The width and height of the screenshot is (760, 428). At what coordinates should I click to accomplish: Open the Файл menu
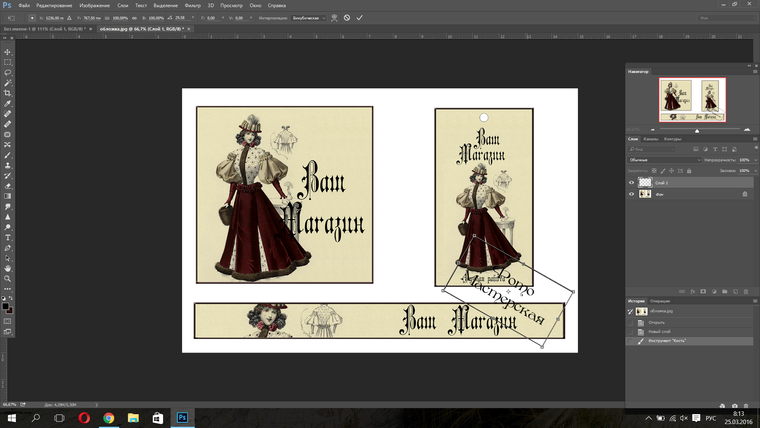tap(24, 5)
